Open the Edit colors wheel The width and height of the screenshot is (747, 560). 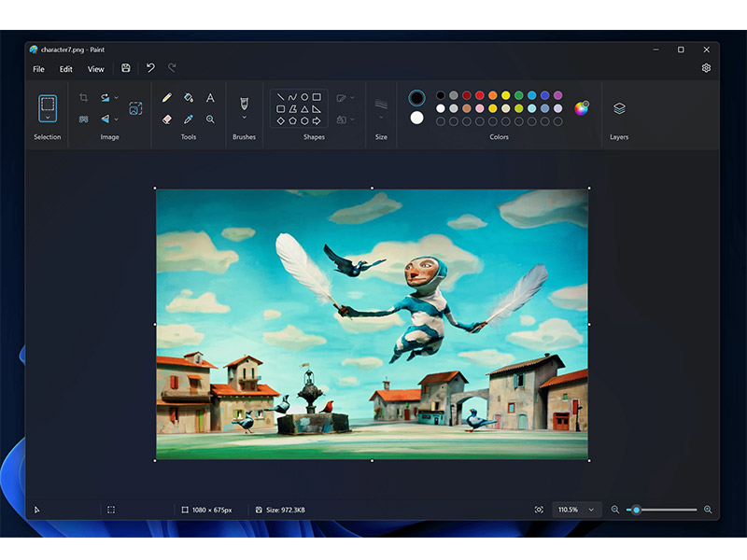coord(582,108)
